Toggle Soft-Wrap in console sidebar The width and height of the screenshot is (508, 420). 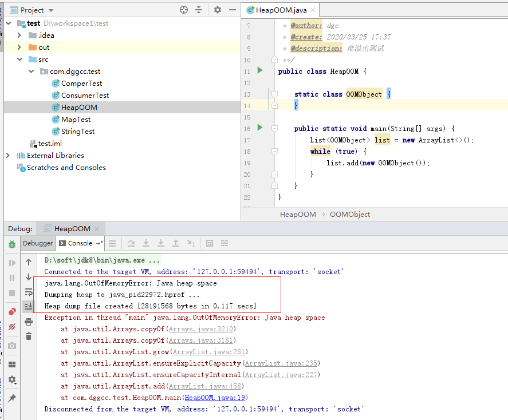[x=29, y=292]
